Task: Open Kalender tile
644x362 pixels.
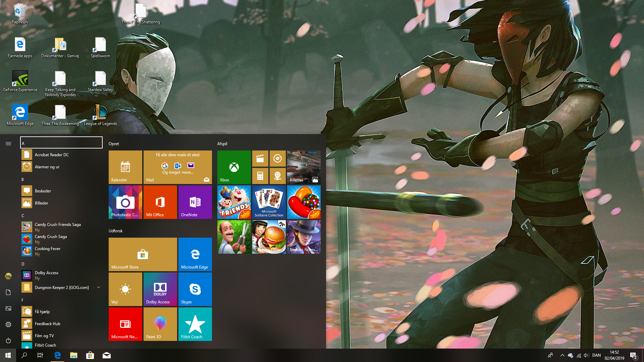Action: pos(125,167)
